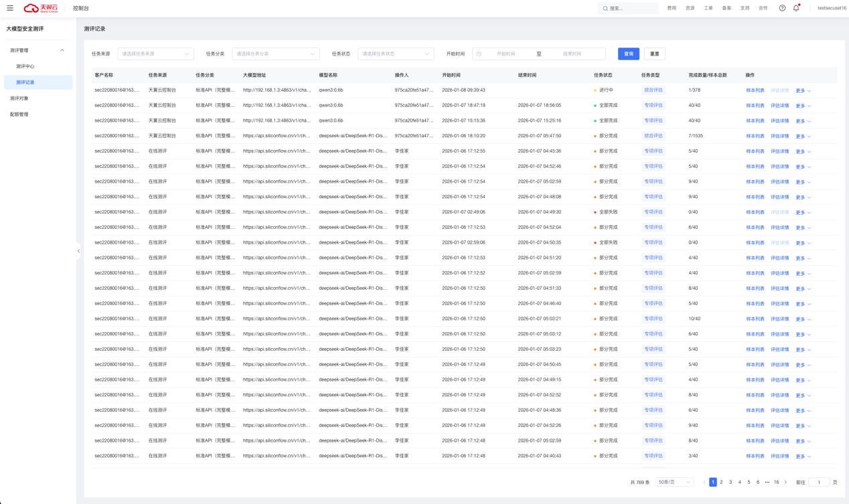Click the search magnifier icon
The width and height of the screenshot is (849, 504).
(x=605, y=9)
